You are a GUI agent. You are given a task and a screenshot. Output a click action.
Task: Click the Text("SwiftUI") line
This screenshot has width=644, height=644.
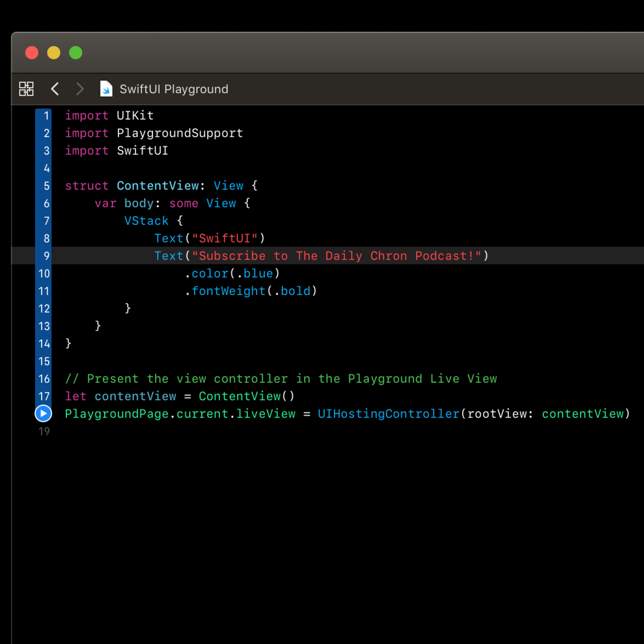point(210,238)
